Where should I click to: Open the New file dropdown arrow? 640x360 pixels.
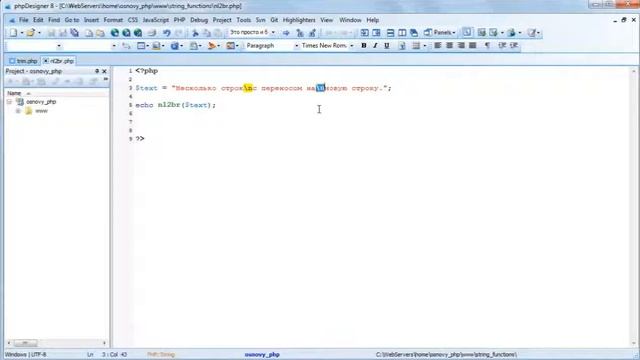(22, 33)
